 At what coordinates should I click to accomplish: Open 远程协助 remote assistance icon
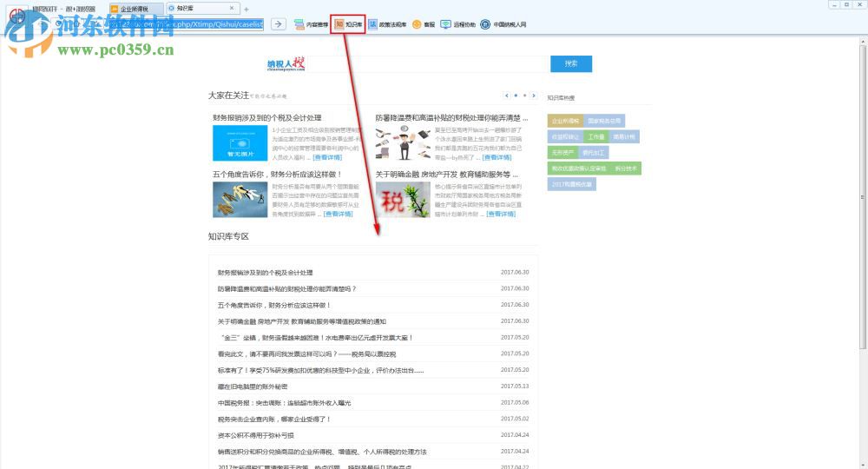click(457, 24)
